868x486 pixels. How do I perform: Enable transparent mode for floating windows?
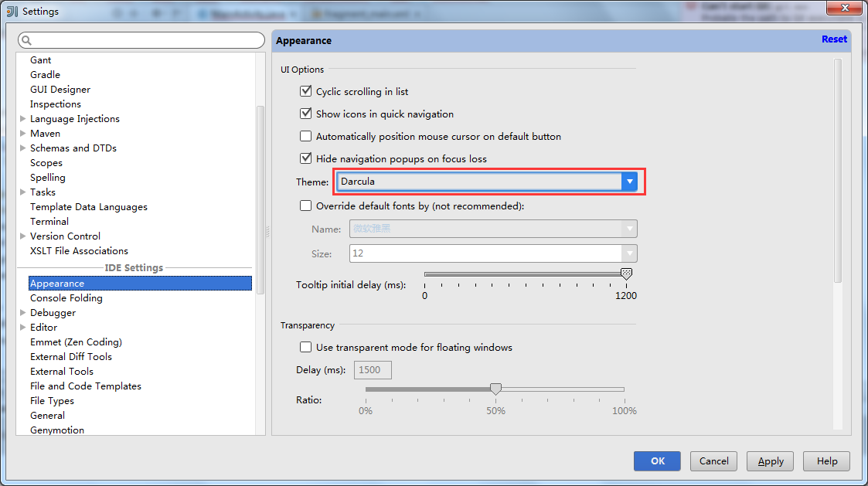click(306, 348)
